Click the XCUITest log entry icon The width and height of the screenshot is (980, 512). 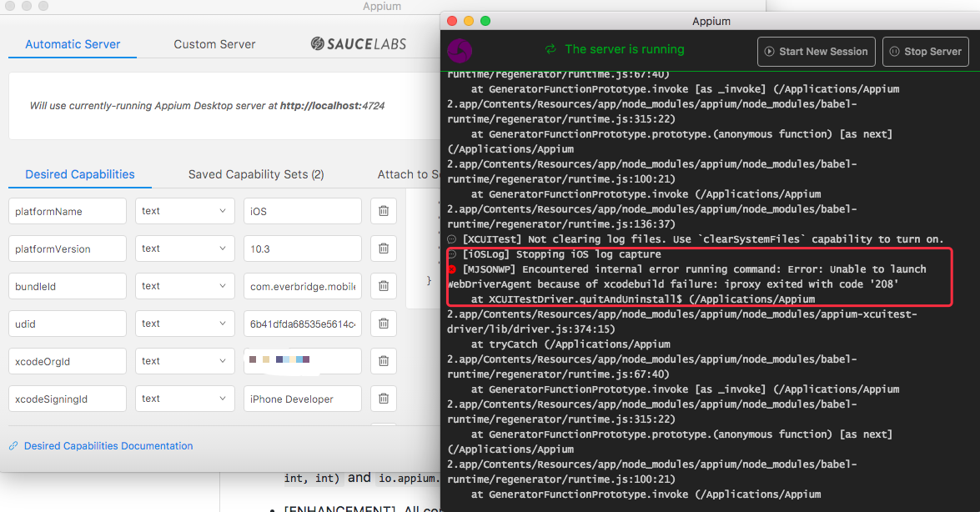click(x=452, y=239)
